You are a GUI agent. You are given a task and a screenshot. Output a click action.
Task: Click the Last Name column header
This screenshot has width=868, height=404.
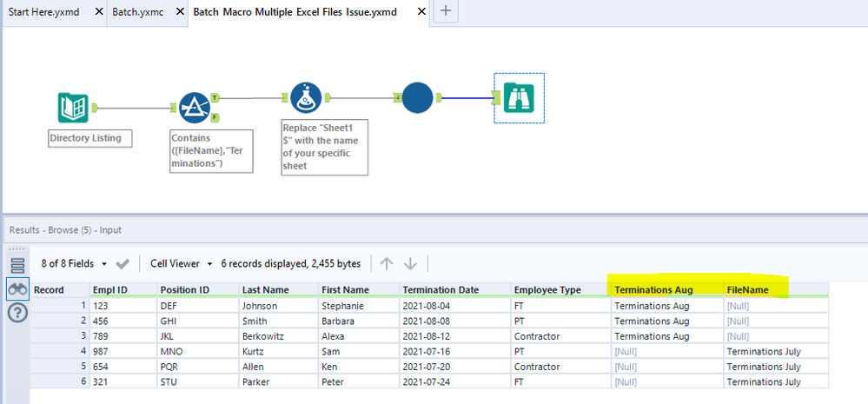(279, 289)
